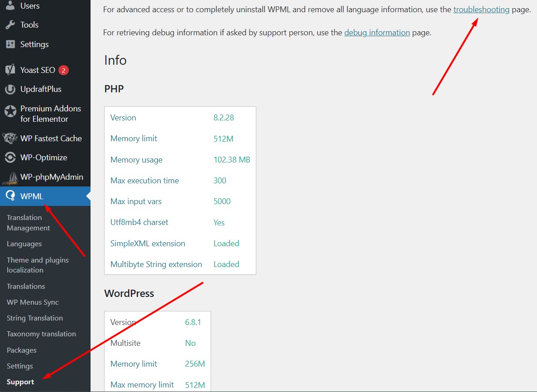Viewport: 537px width, 392px height.
Task: Click the Max execution time label
Action: pos(144,181)
